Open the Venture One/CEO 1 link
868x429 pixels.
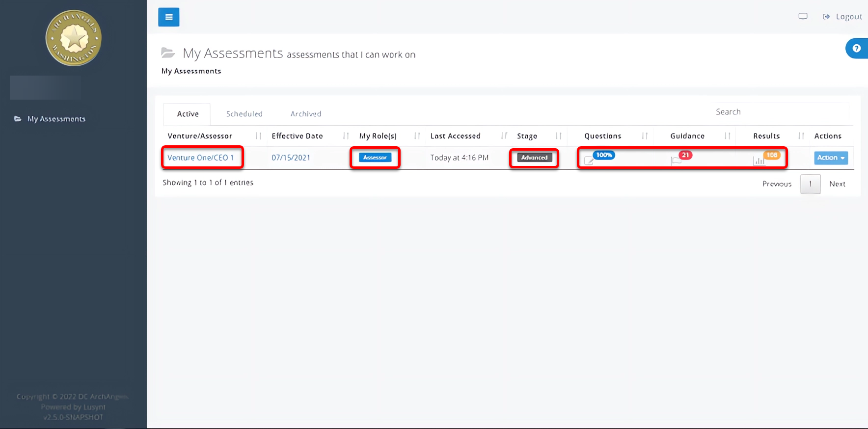[x=200, y=158]
